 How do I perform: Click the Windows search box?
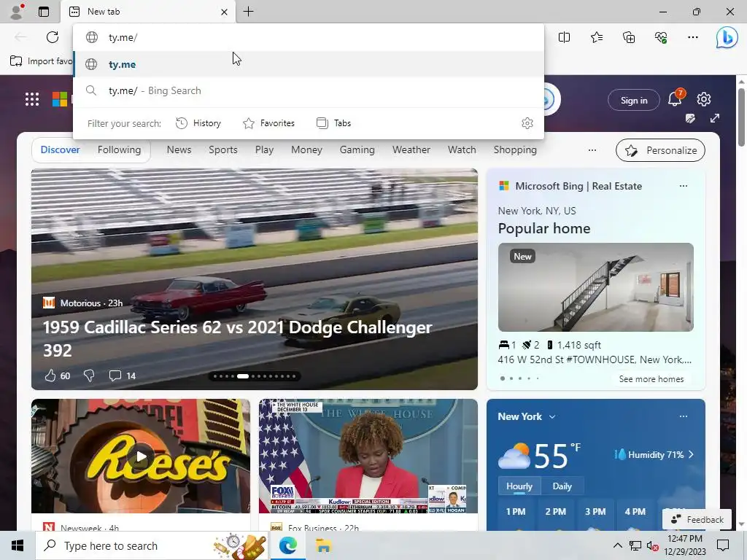tap(152, 545)
